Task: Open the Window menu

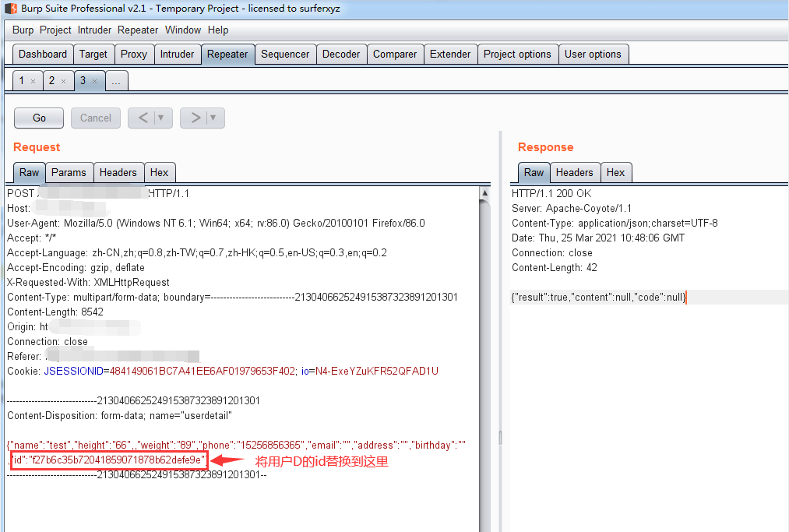Action: tap(183, 30)
